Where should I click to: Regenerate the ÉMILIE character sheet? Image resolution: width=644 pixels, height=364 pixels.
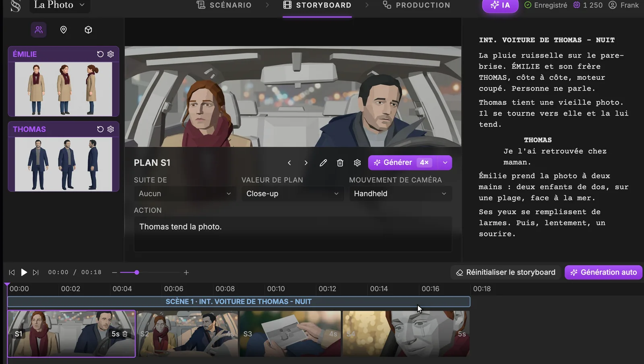(100, 54)
